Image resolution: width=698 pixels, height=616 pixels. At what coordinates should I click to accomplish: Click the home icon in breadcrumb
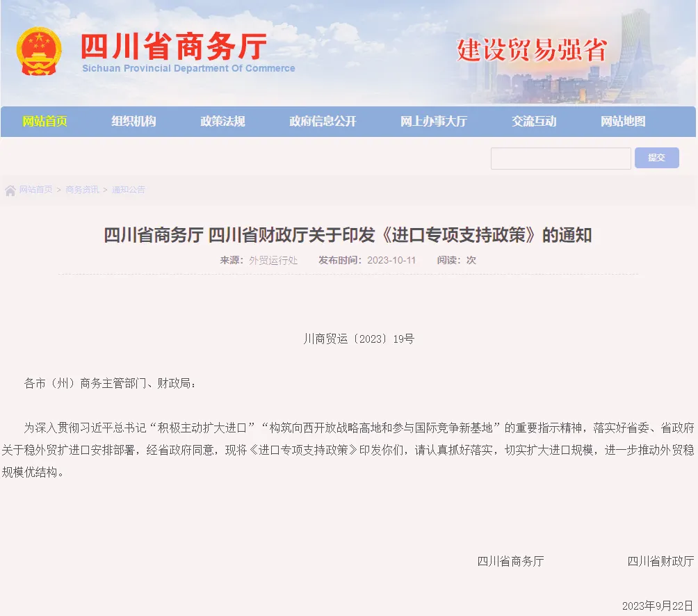[x=10, y=191]
